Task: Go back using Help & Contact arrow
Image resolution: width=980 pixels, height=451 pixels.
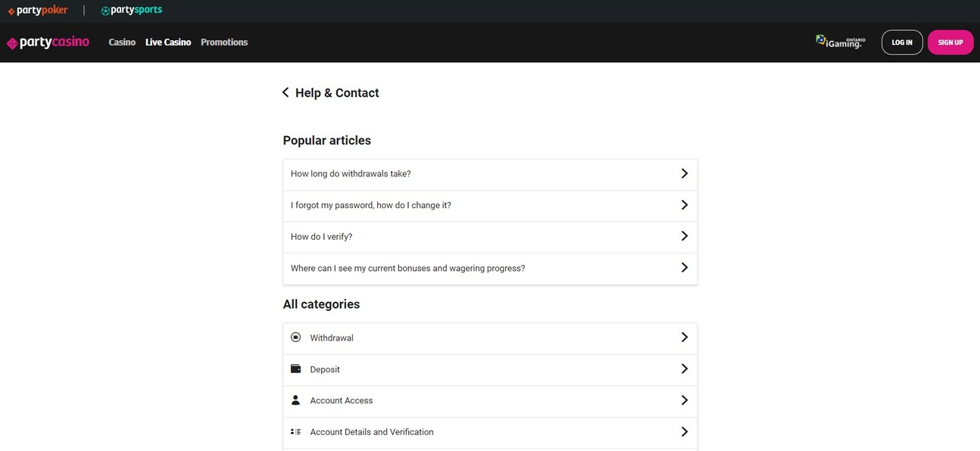Action: coord(286,92)
